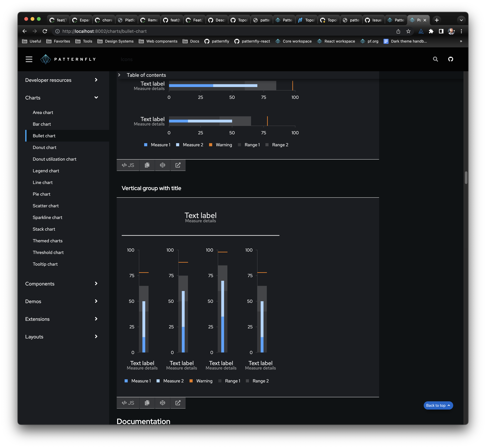
Task: Open fullscreen external-link icon under Vertical group example
Action: click(178, 403)
